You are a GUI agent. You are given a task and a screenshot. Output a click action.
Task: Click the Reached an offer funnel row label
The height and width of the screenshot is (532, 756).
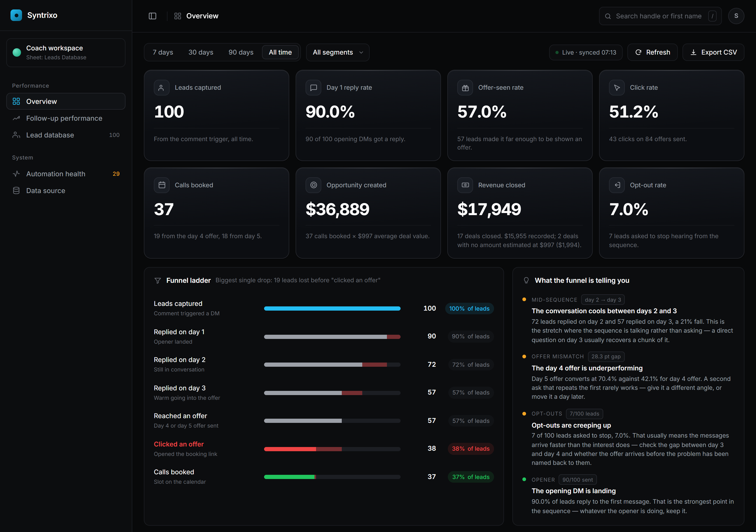tap(180, 416)
